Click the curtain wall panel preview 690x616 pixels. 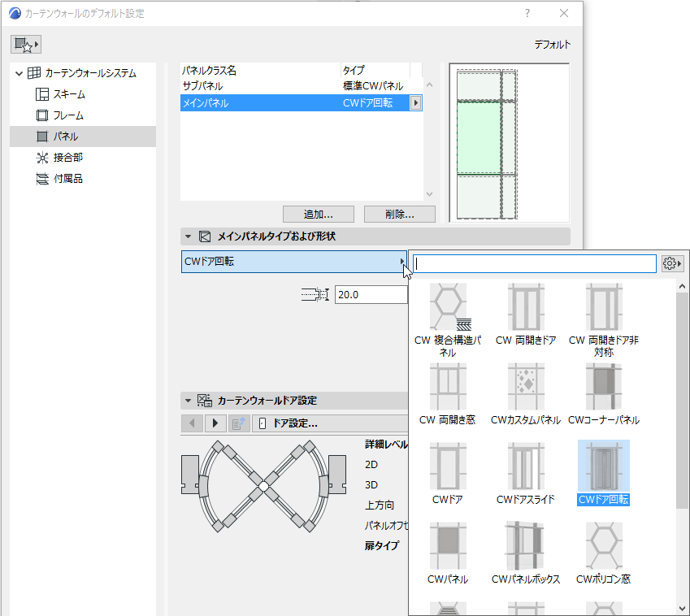(509, 143)
